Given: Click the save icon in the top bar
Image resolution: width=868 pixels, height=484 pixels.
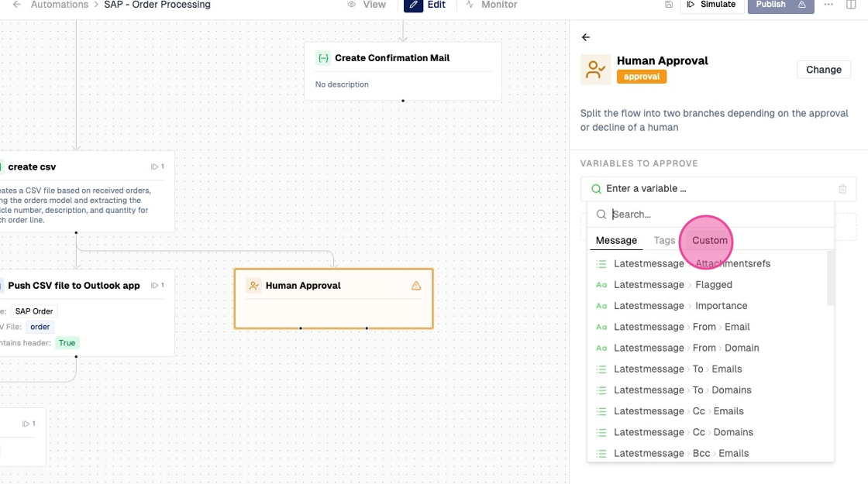Looking at the screenshot, I should tap(669, 5).
